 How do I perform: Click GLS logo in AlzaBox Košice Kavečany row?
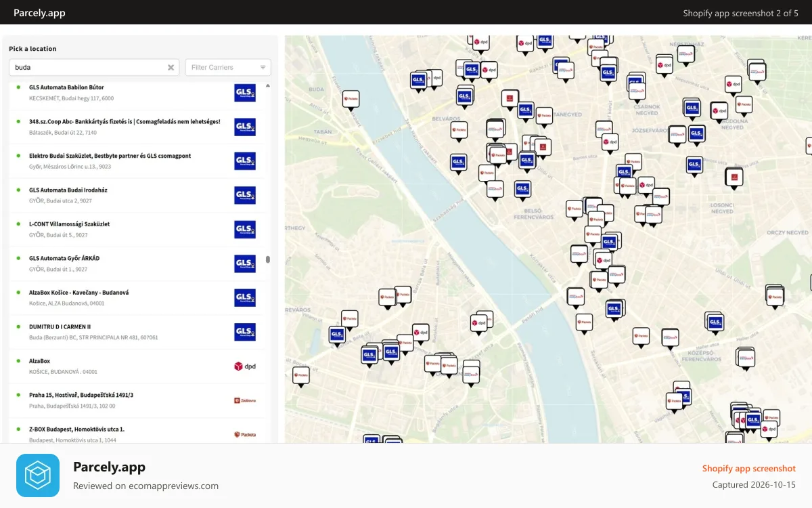pyautogui.click(x=245, y=298)
